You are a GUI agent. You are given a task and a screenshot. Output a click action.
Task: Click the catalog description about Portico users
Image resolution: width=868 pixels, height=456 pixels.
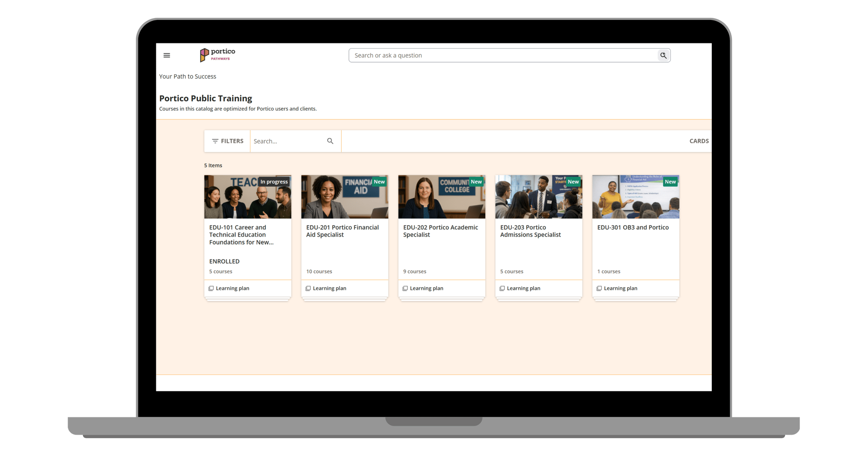click(238, 109)
